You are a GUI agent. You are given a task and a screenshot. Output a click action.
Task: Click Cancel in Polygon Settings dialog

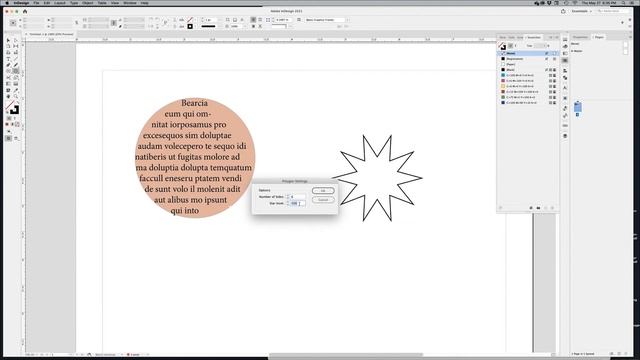323,200
